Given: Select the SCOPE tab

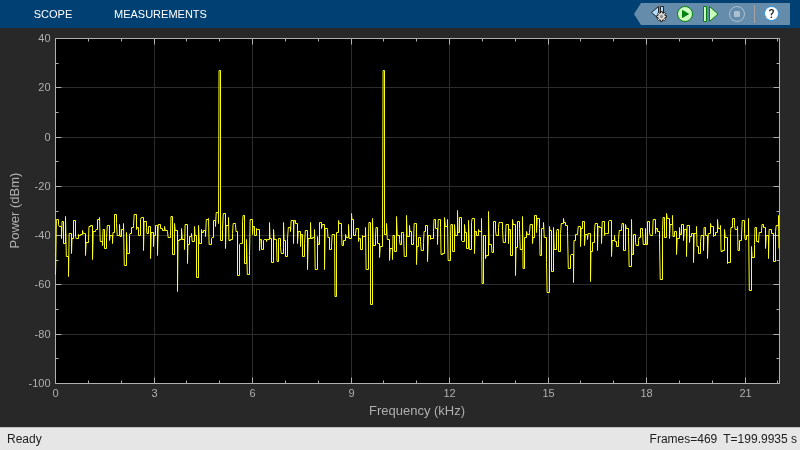Looking at the screenshot, I should [53, 14].
